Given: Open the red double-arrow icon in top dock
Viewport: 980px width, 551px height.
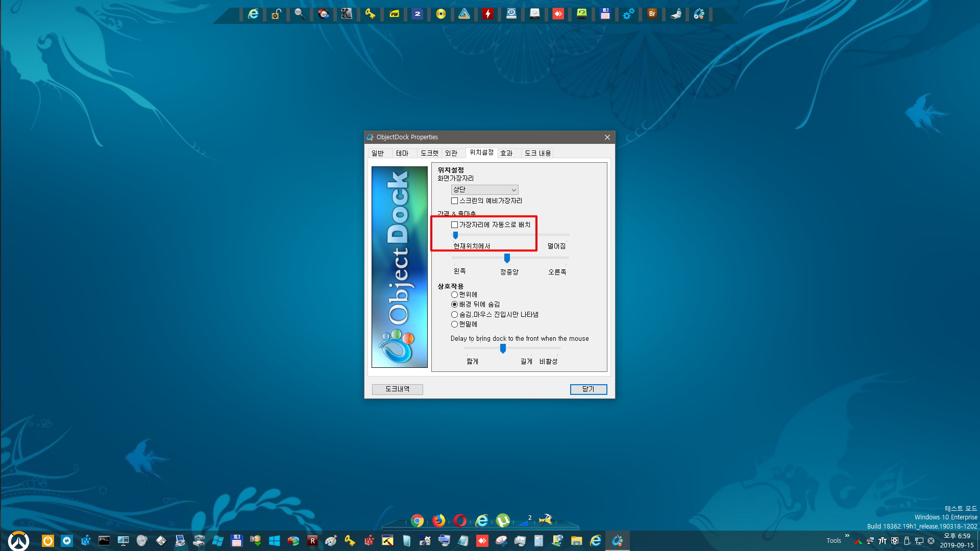Looking at the screenshot, I should point(558,14).
